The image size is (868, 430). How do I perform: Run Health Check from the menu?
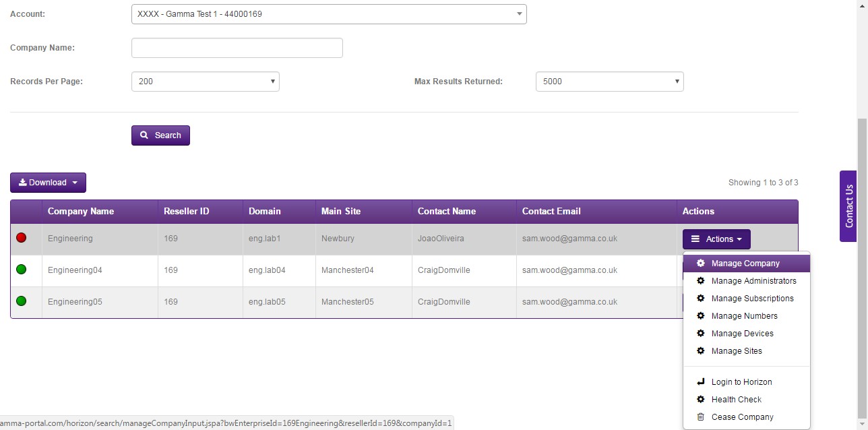pos(747,400)
